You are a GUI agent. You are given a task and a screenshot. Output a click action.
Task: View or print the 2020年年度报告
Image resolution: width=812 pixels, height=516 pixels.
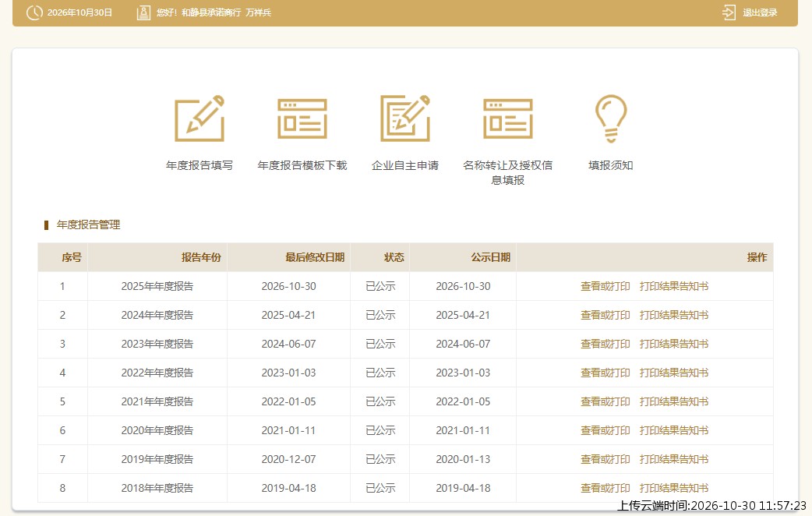(x=605, y=430)
